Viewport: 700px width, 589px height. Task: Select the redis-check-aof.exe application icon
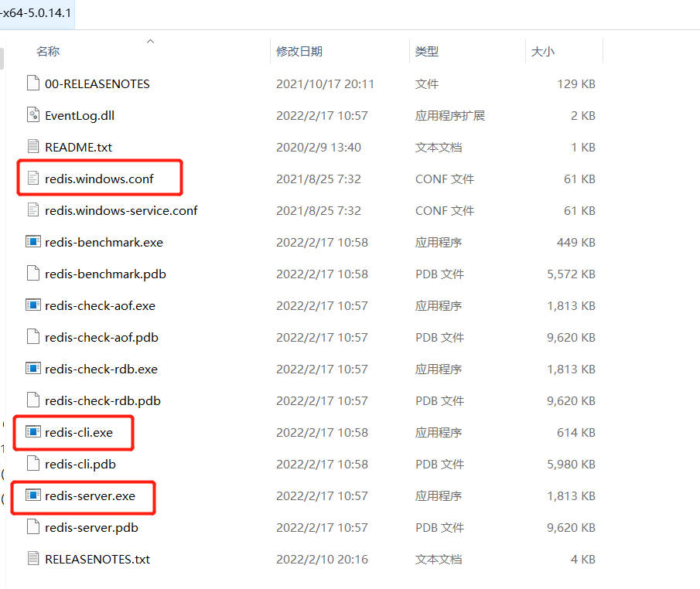[x=33, y=305]
